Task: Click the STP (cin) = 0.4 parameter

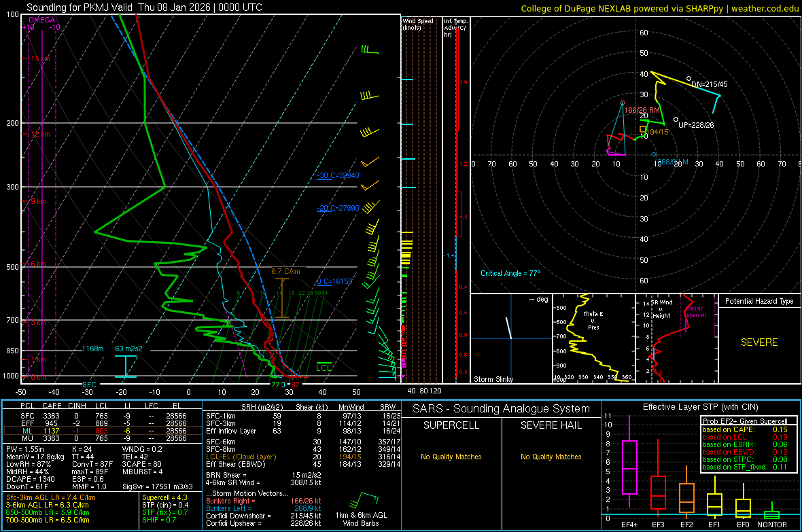Action: (165, 505)
